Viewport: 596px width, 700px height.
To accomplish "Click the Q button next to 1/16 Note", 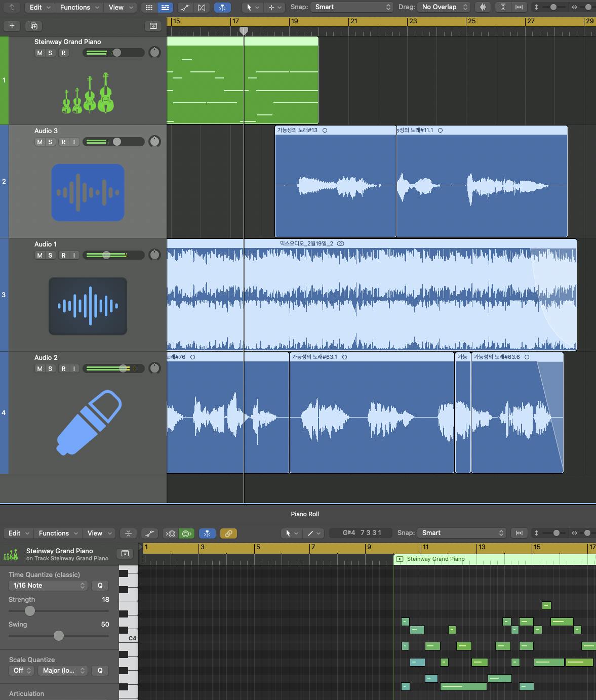I will [x=100, y=586].
